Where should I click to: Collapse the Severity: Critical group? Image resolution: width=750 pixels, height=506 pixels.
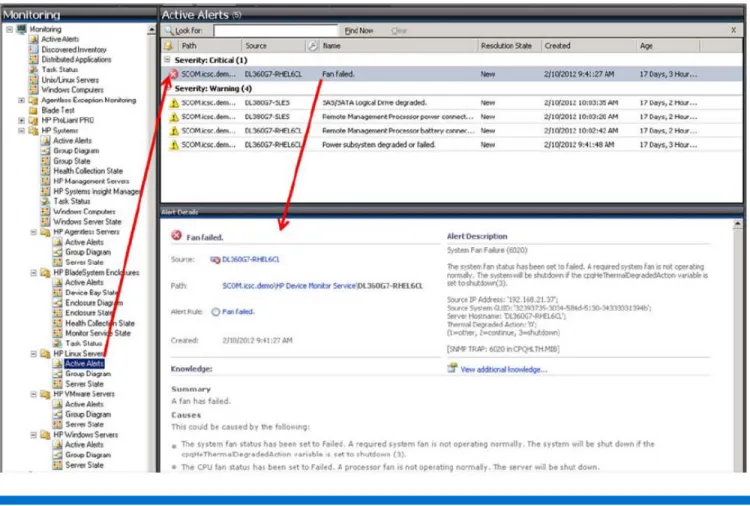pyautogui.click(x=167, y=60)
